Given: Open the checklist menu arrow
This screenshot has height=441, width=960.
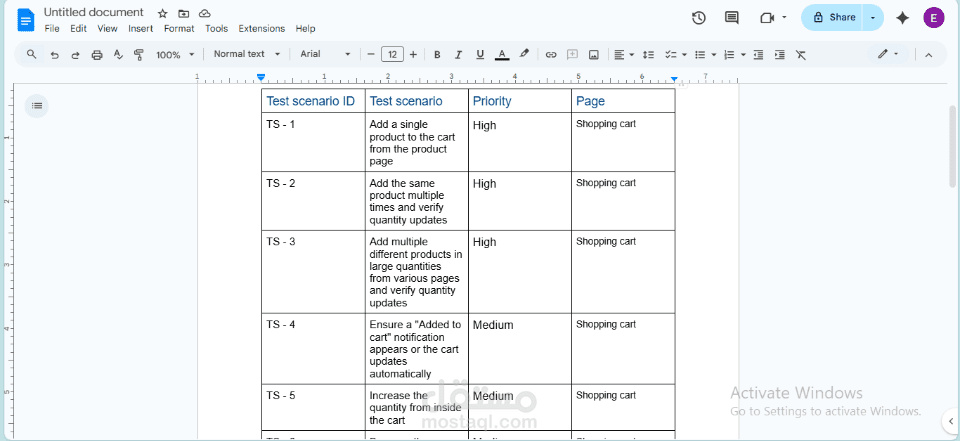Looking at the screenshot, I should (684, 55).
